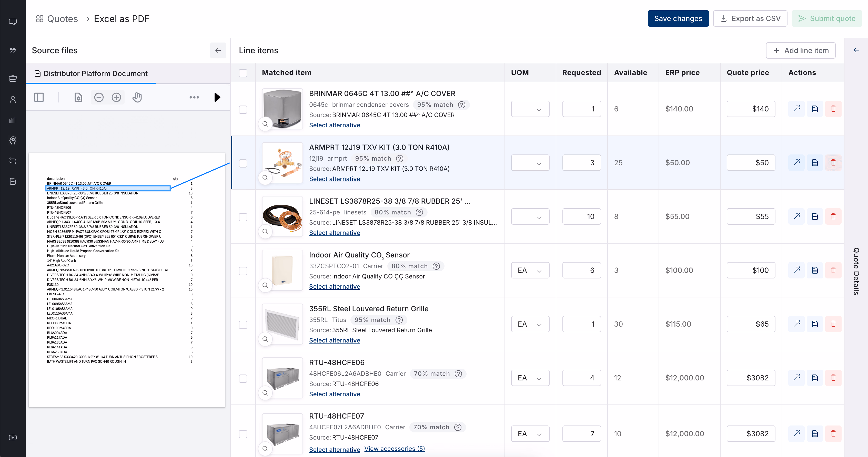Click View accessories (5) link
The width and height of the screenshot is (868, 457).
click(395, 449)
